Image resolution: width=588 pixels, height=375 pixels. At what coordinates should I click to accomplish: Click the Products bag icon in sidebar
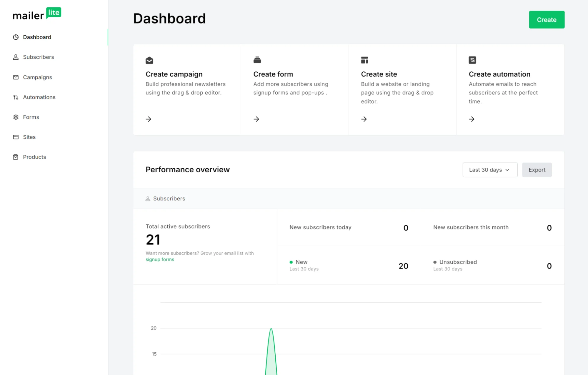[16, 157]
